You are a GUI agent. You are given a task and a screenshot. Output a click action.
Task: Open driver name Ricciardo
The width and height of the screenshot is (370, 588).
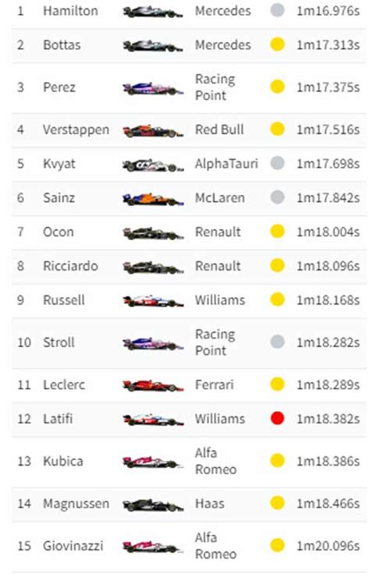[70, 266]
